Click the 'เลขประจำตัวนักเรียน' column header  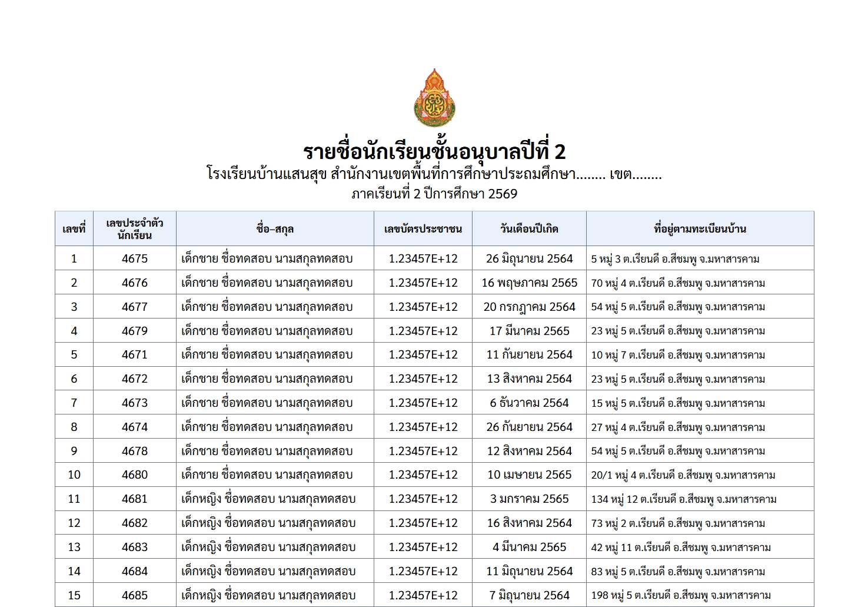135,229
